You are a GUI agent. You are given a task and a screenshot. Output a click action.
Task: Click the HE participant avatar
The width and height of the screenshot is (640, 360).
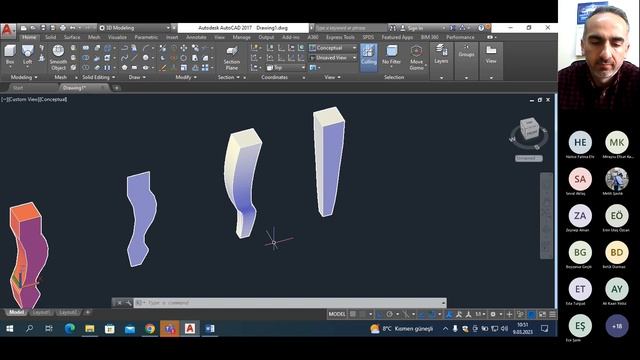tap(580, 142)
